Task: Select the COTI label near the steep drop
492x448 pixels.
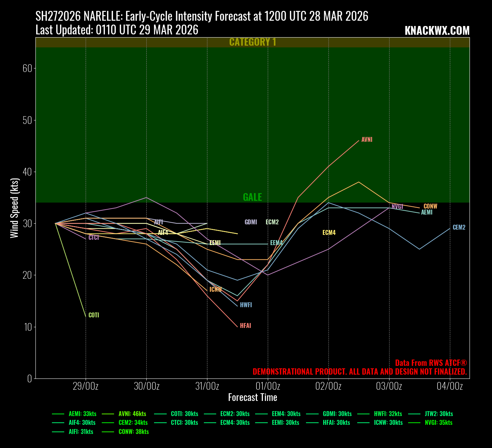Action: [x=94, y=315]
